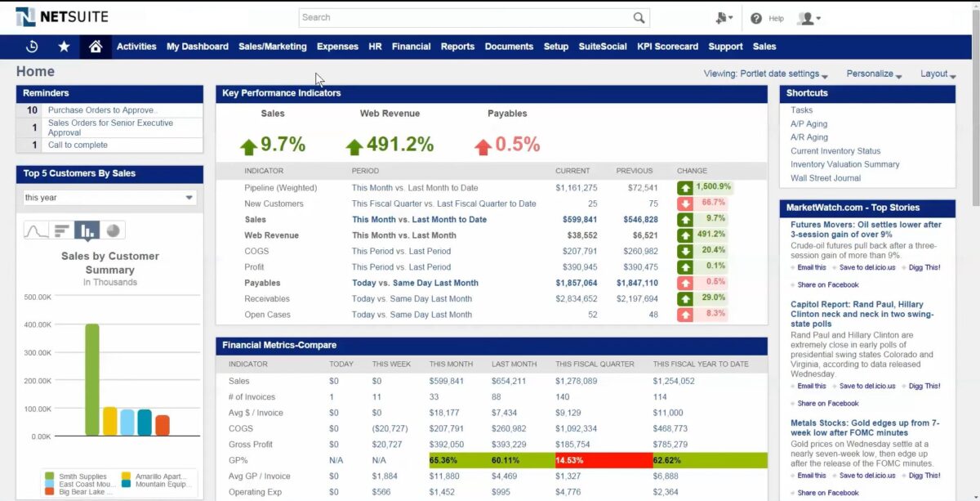980x501 pixels.
Task: Click 'Purchase Orders to Approve' reminder
Action: 102,109
